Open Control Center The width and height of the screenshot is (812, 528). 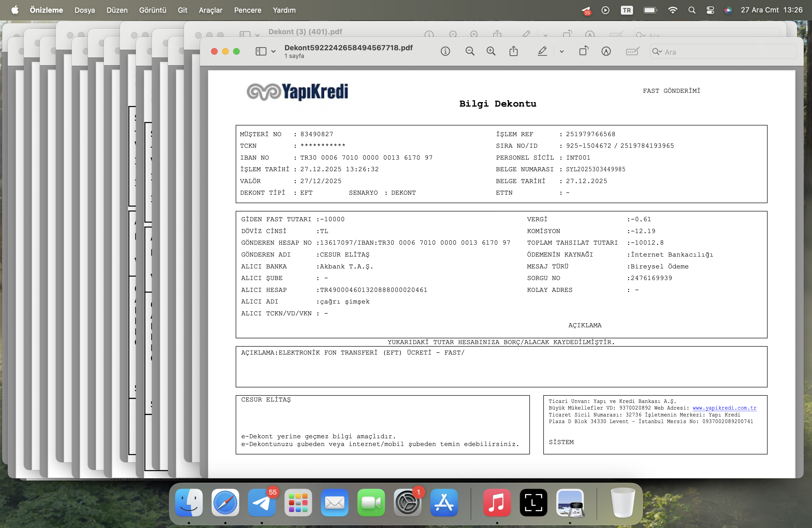(710, 10)
